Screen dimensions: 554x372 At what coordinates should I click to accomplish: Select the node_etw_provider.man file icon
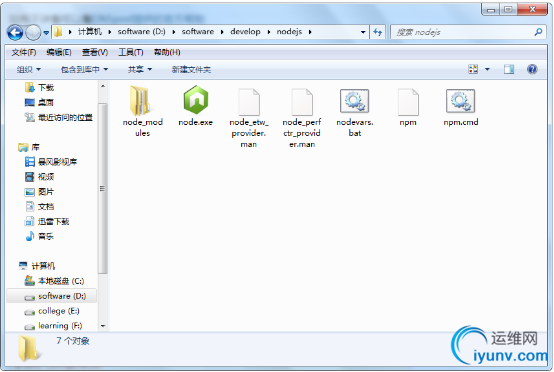point(249,102)
